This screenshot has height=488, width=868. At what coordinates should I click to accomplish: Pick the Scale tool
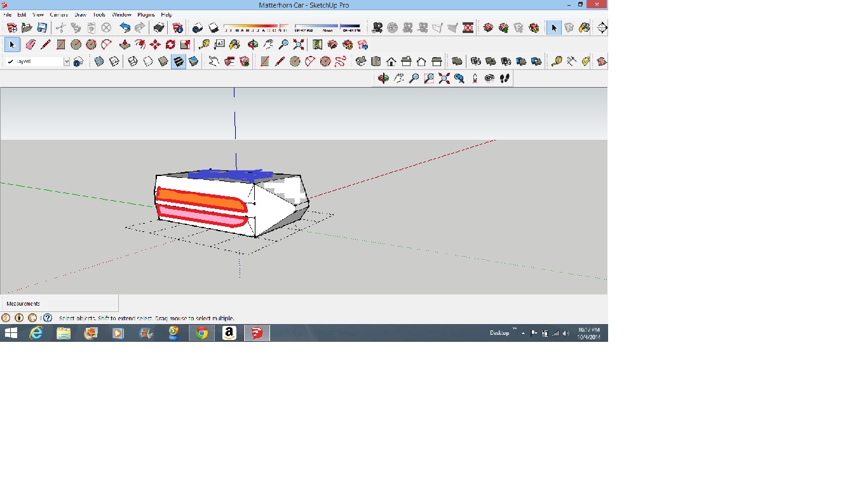[x=185, y=44]
